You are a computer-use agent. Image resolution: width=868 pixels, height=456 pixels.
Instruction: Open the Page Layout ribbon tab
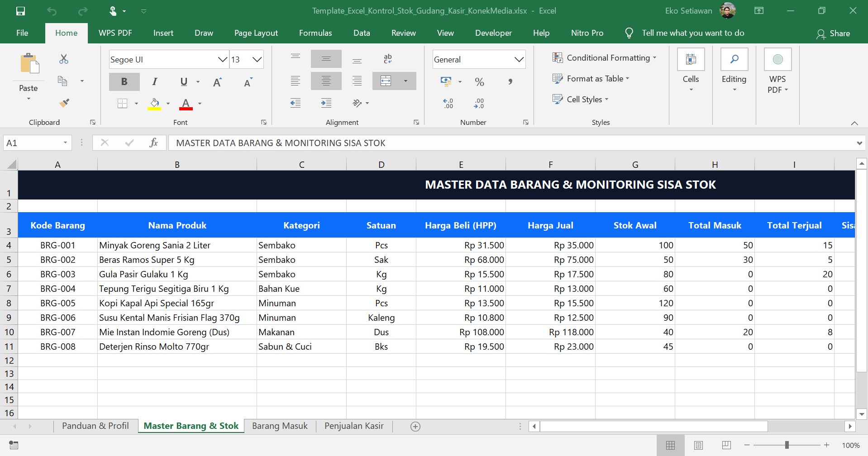[256, 33]
